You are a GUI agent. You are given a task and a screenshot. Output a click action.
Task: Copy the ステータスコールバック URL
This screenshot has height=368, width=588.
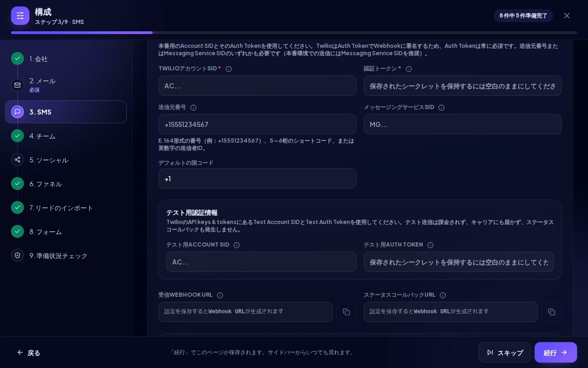click(552, 312)
